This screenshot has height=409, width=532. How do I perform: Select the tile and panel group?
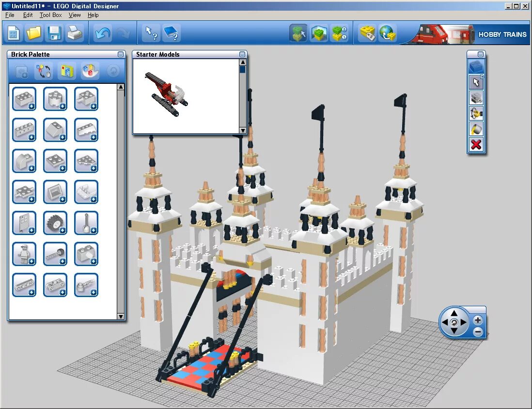55,192
